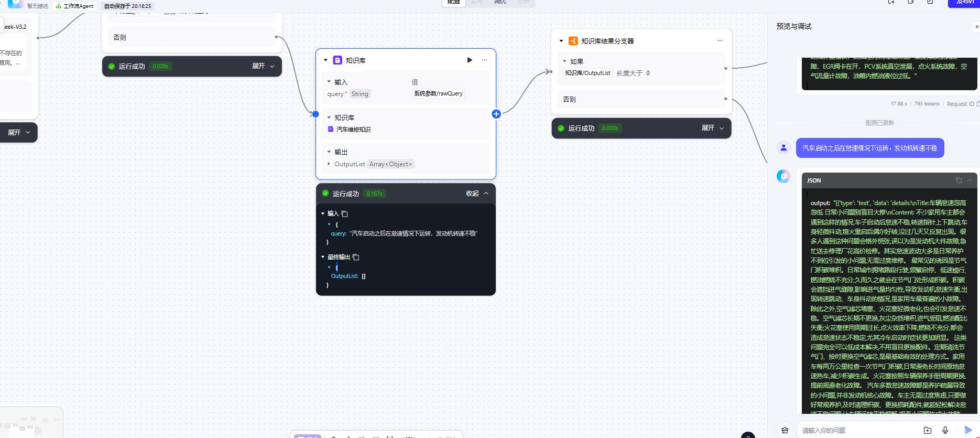Click the 配置已更新 notice in chat

pos(880,123)
